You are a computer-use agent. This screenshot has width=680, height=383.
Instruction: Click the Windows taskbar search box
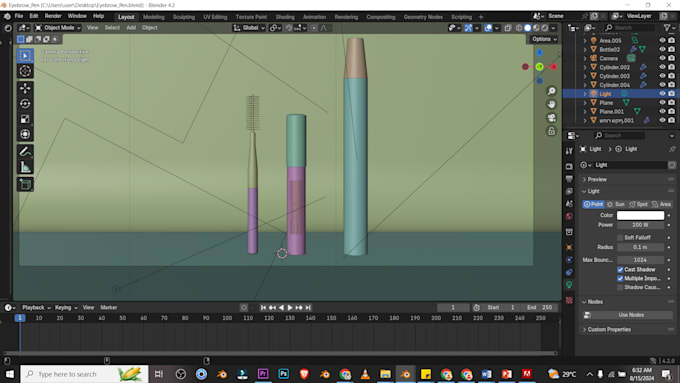(x=84, y=374)
